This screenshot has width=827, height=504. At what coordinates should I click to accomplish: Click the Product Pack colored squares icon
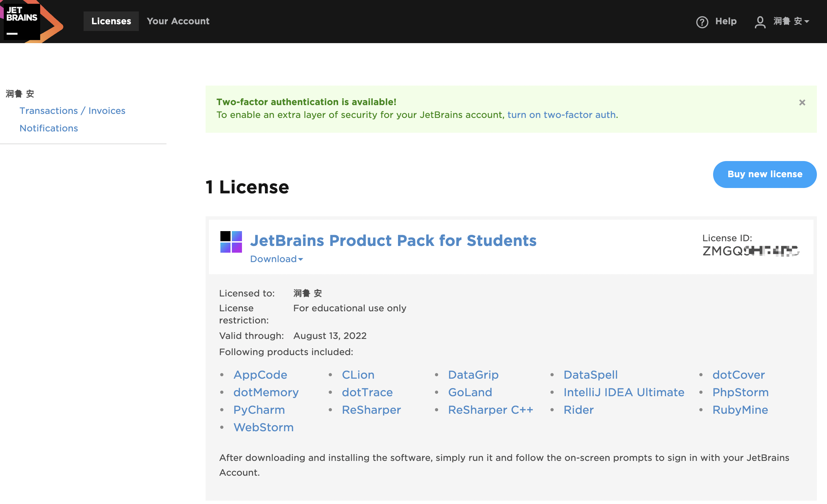[x=231, y=241]
